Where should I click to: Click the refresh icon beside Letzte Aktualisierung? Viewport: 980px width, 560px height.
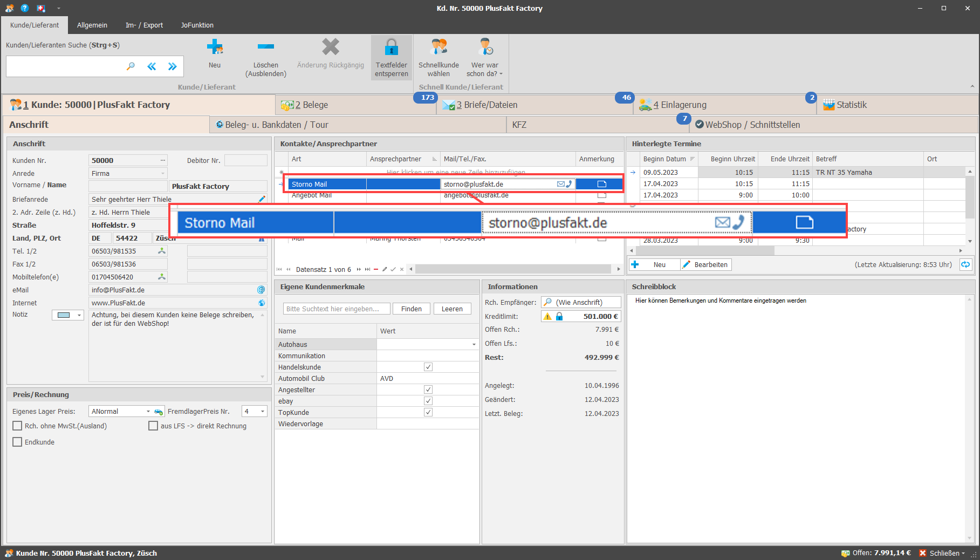click(965, 264)
